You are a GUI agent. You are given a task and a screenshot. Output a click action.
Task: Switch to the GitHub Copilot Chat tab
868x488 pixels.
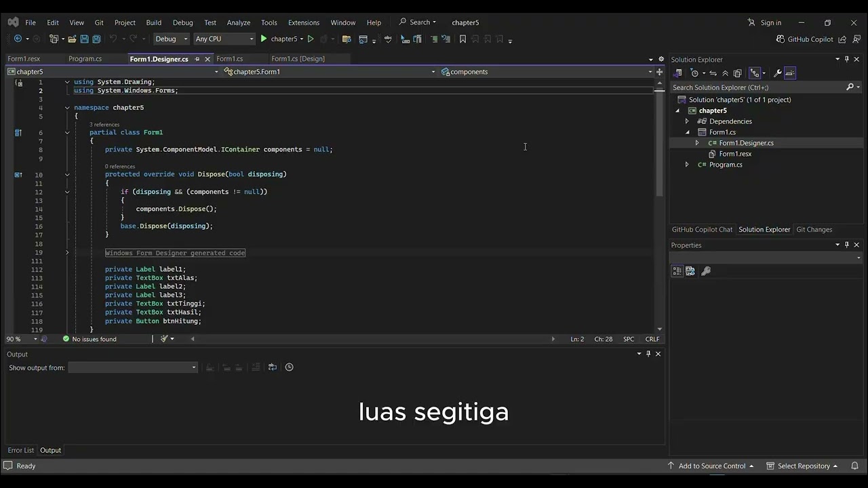pyautogui.click(x=702, y=230)
